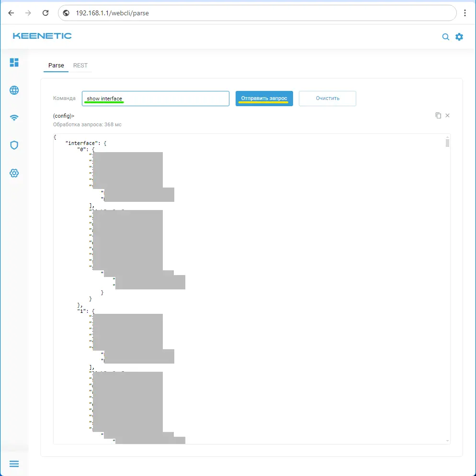Open the gear management section in sidebar
The width and height of the screenshot is (476, 476).
coord(14,173)
